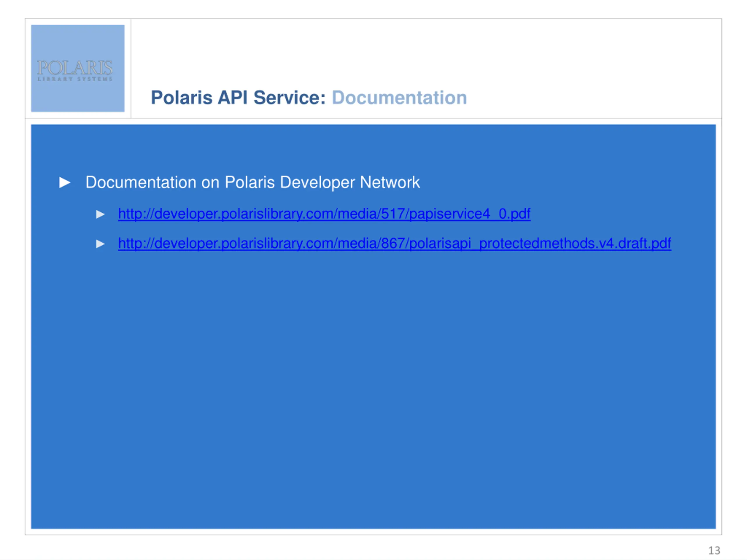Click the 'POLARIS' wordmark inside the logo
Viewport: 747px width, 560px height.
tap(75, 67)
